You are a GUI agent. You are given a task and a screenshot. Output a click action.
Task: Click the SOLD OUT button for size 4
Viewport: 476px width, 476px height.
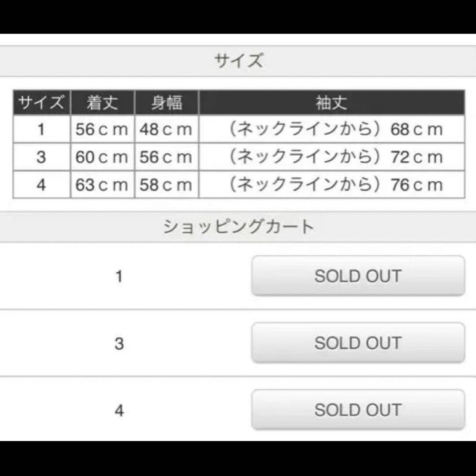358,410
